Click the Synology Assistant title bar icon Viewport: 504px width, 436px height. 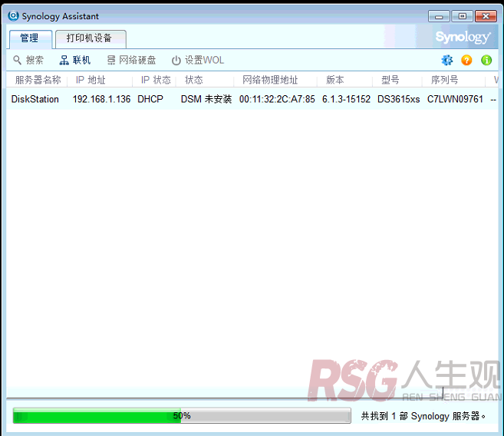click(x=13, y=16)
